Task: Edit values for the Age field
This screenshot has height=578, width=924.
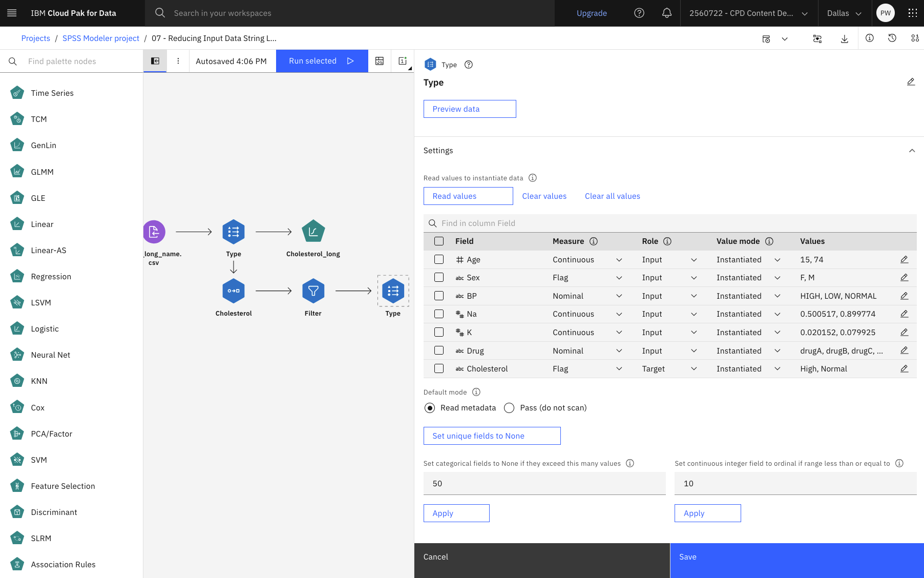Action: [905, 260]
